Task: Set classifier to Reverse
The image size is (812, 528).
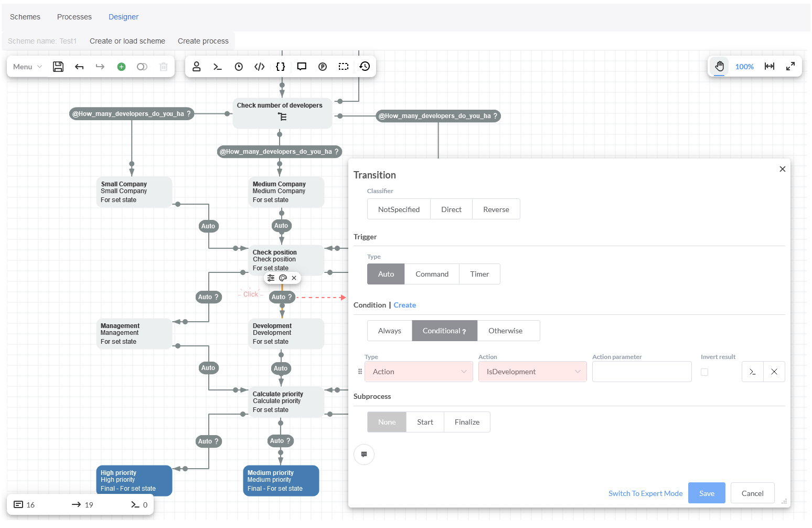Action: [x=496, y=209]
